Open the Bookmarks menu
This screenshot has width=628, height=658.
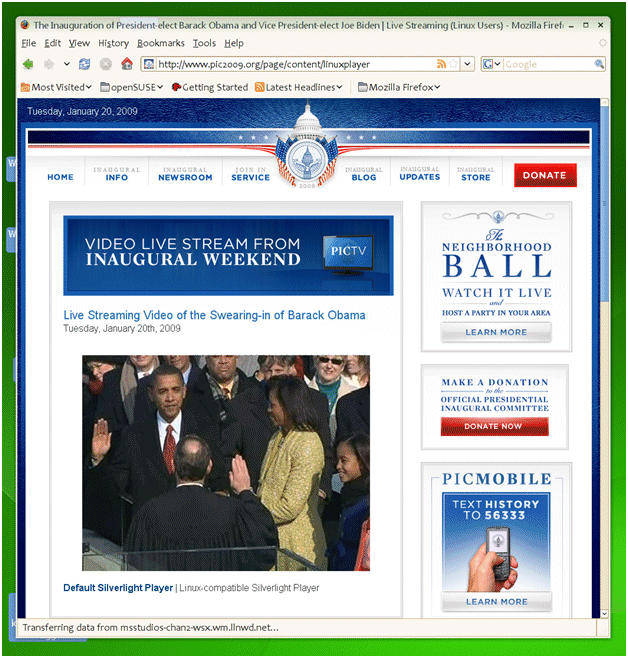point(161,43)
